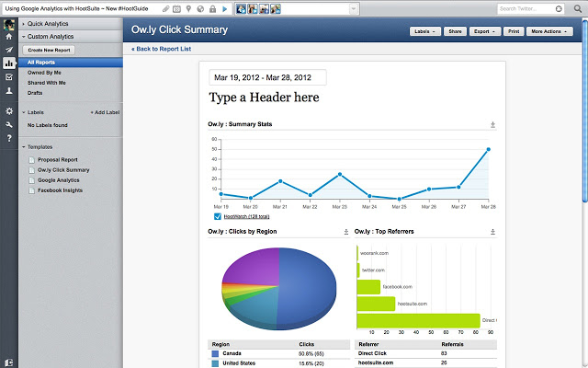Open the Export dropdown menu
The width and height of the screenshot is (588, 368).
pyautogui.click(x=483, y=31)
